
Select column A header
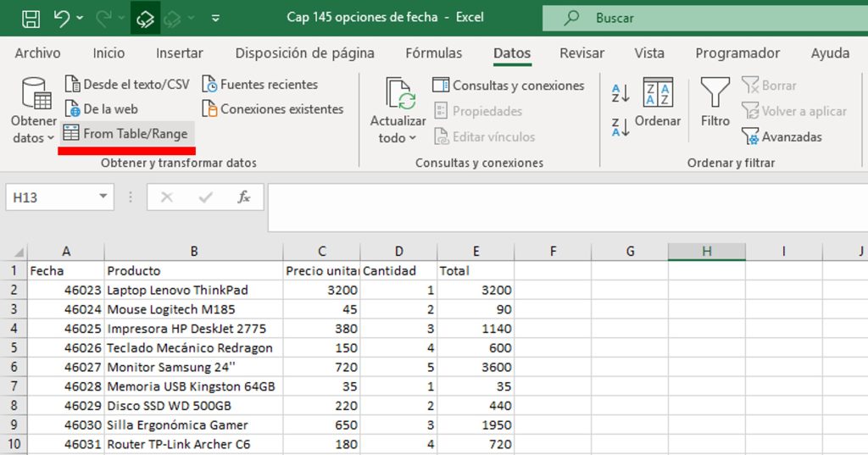pos(66,252)
